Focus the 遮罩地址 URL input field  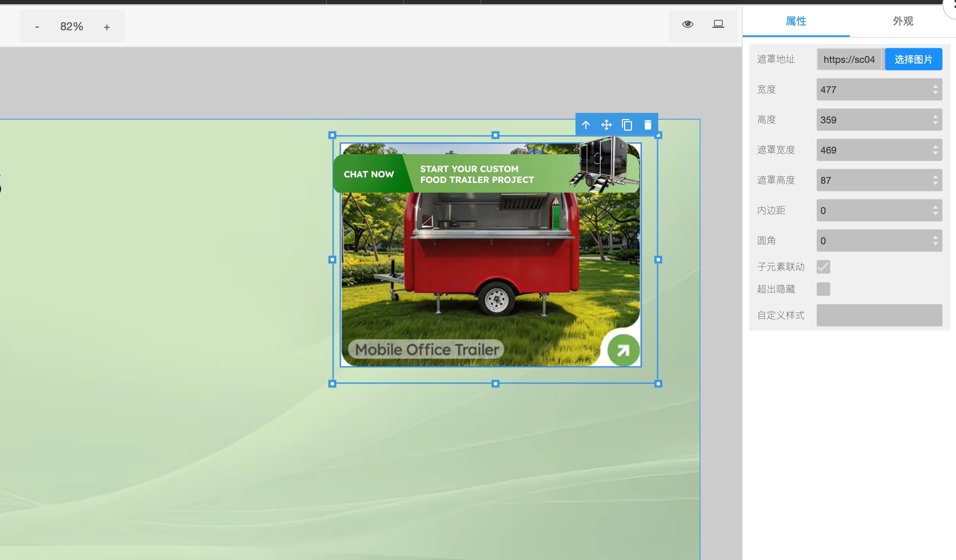[x=849, y=59]
